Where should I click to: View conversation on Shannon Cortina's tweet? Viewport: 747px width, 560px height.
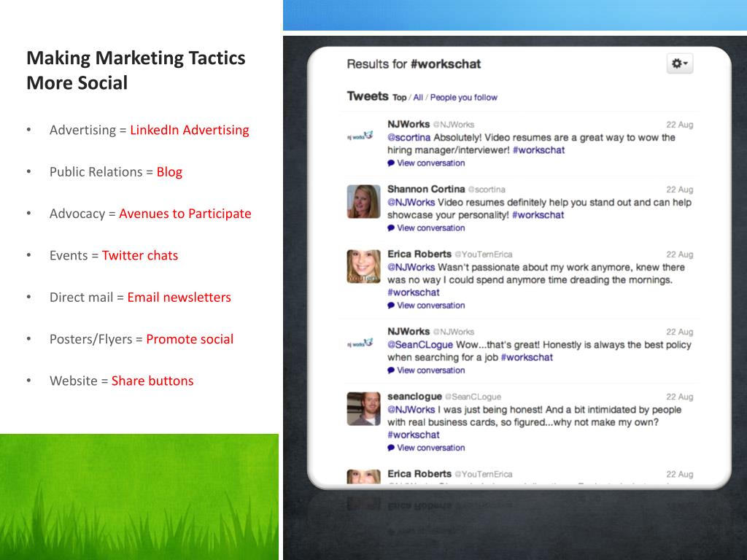click(430, 228)
